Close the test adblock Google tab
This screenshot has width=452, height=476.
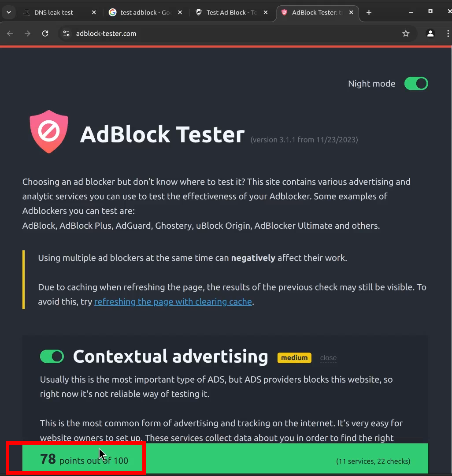(180, 12)
